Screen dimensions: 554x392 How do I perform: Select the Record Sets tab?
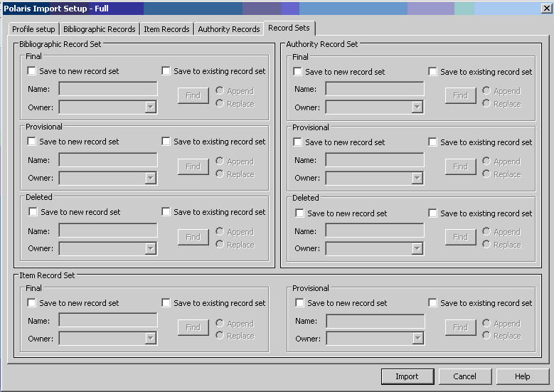[289, 28]
